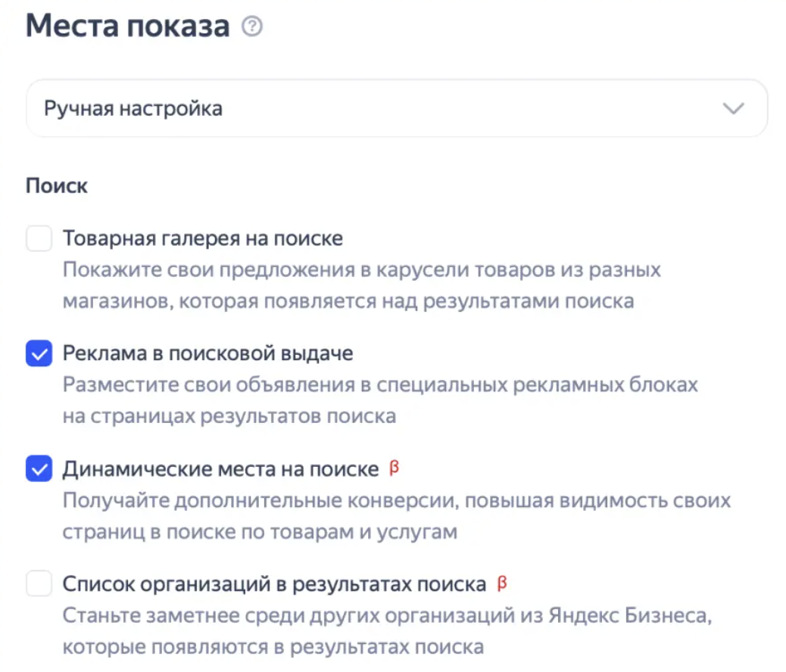
Task: Click the help question mark beside "Места показа"
Action: (251, 27)
